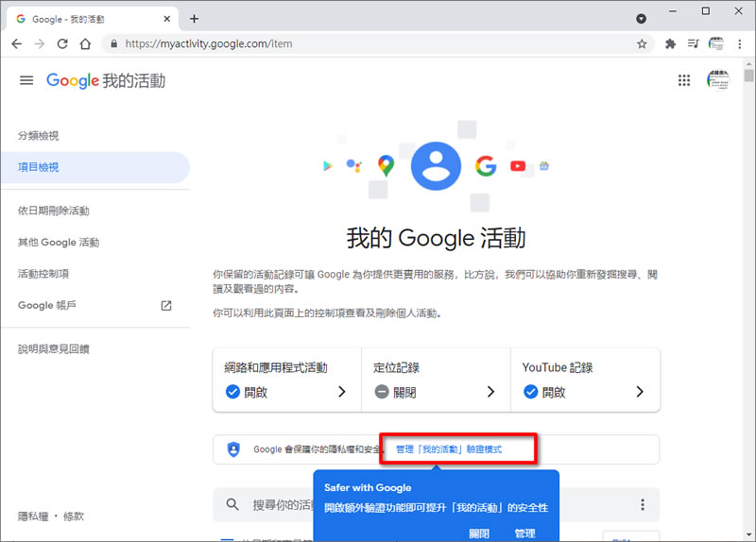Screen dimensions: 756x542
Task: Open 活動控制項 in sidebar
Action: tap(43, 274)
